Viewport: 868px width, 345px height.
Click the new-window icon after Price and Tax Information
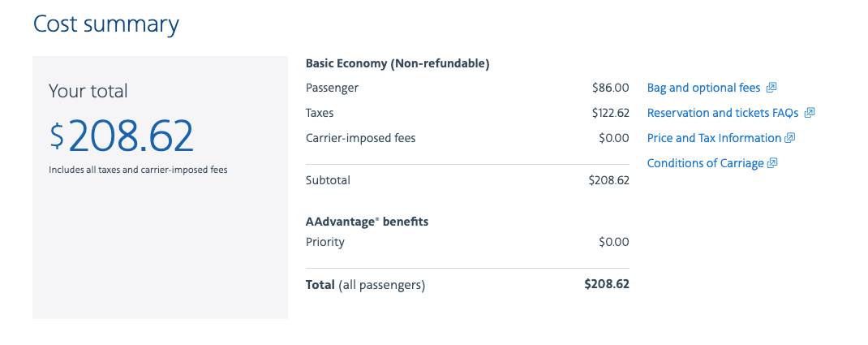pyautogui.click(x=790, y=138)
